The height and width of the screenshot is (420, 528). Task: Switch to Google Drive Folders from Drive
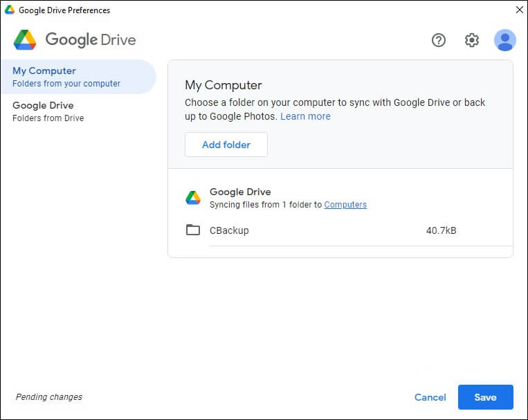(78, 111)
